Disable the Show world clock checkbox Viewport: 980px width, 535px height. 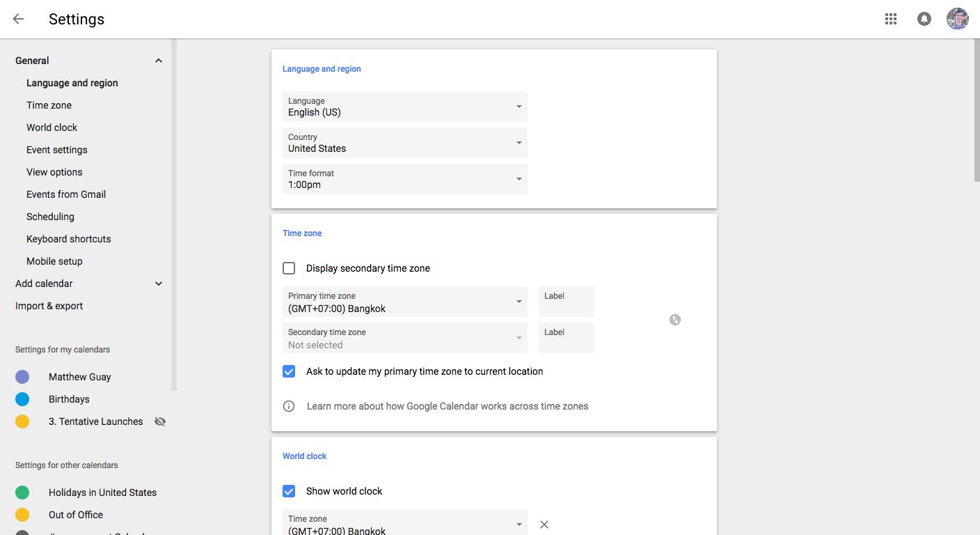click(289, 491)
